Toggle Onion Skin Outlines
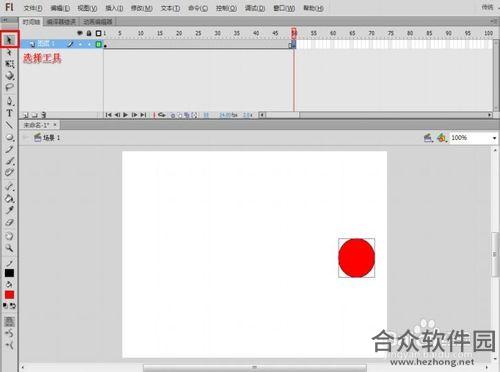This screenshot has height=372, width=500. 180,115
